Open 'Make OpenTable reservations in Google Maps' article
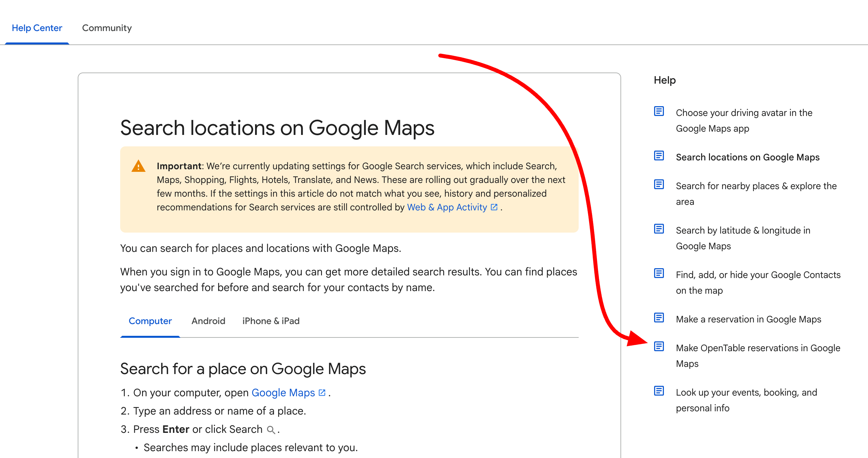 (758, 356)
